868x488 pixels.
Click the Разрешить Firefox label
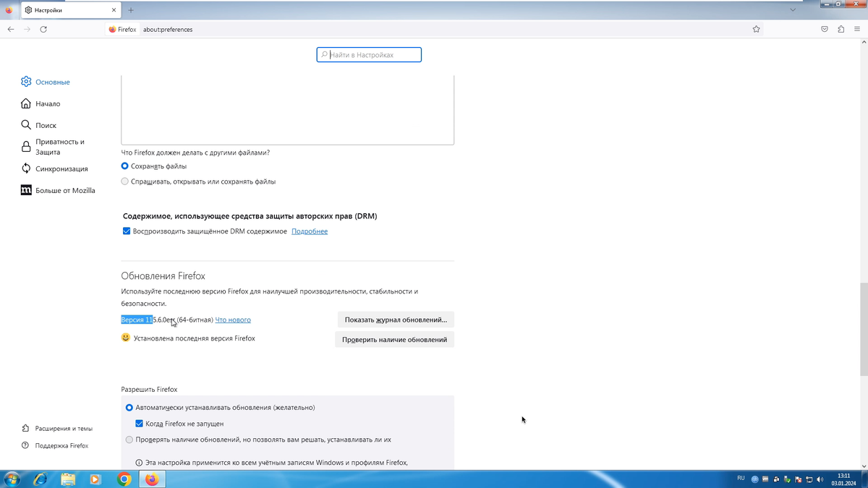[x=149, y=389]
